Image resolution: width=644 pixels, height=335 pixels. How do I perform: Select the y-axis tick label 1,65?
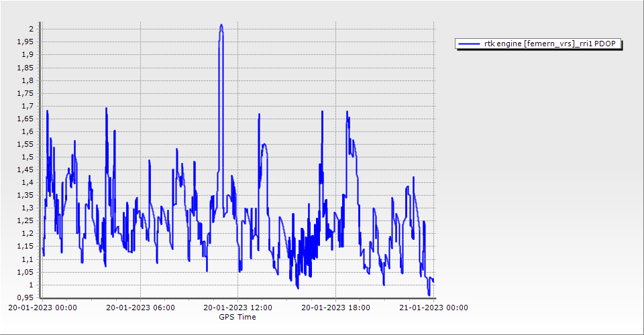[24, 119]
